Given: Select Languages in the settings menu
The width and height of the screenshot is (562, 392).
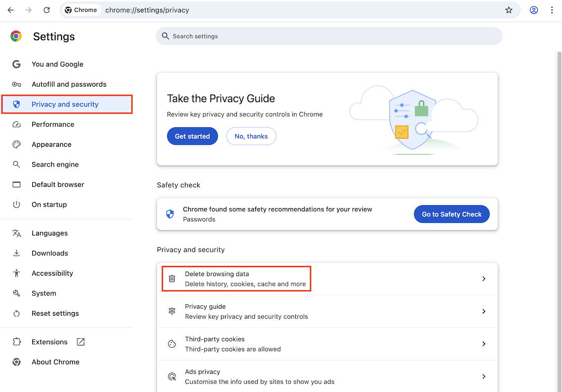Looking at the screenshot, I should tap(50, 233).
